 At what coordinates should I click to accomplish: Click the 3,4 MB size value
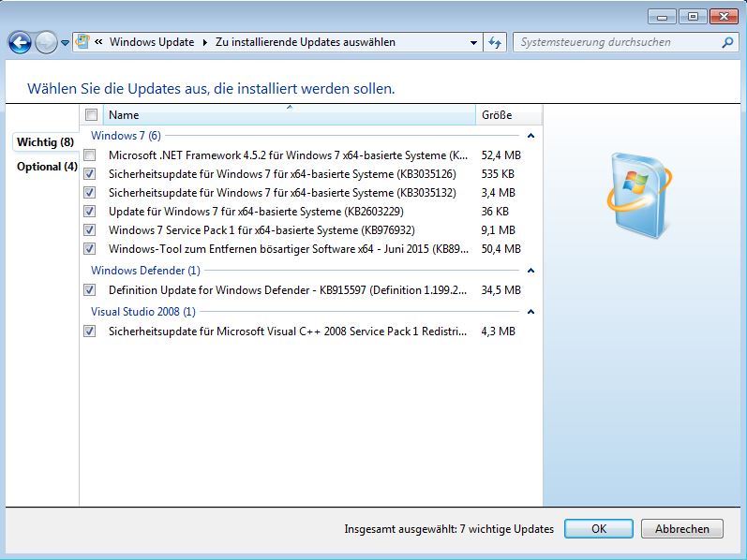pyautogui.click(x=498, y=192)
